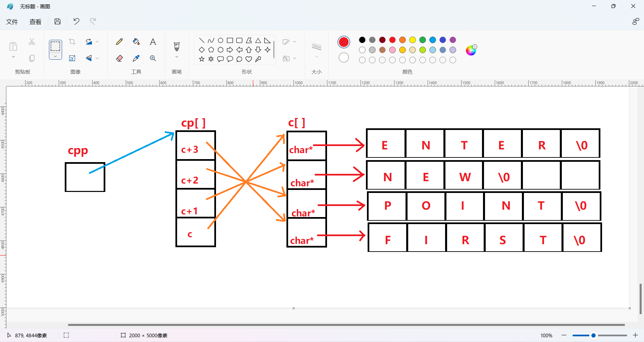Click the bottom-center canvas resize handle
This screenshot has width=644, height=342.
pyautogui.click(x=293, y=308)
